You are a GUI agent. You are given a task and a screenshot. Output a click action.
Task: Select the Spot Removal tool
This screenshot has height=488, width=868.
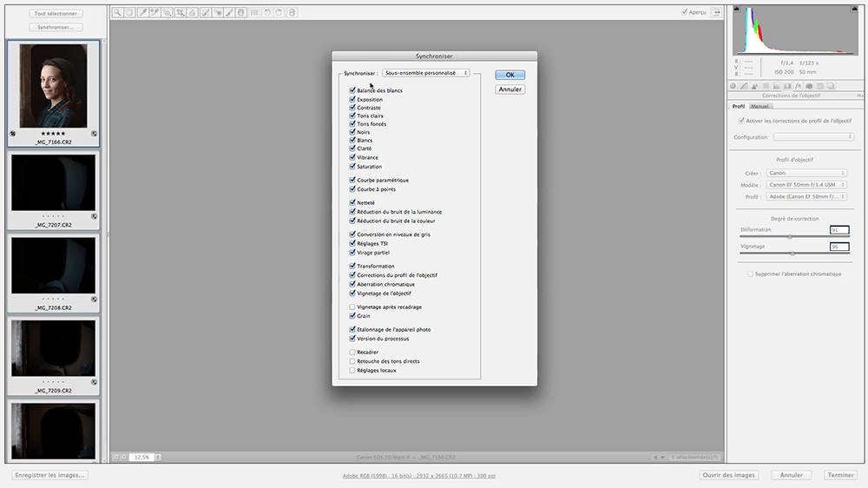coord(206,12)
